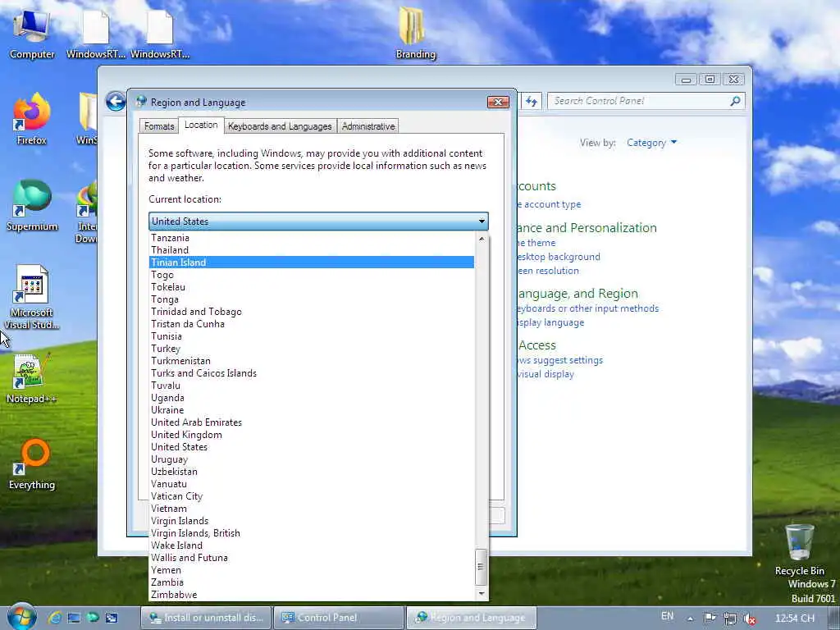Click the refresh icon beside the search box
This screenshot has height=630, width=840.
pos(531,101)
